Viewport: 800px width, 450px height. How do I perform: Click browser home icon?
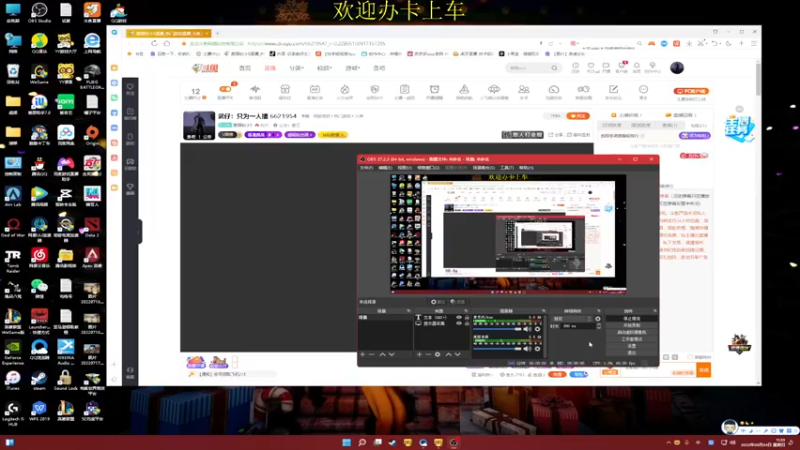click(x=167, y=44)
